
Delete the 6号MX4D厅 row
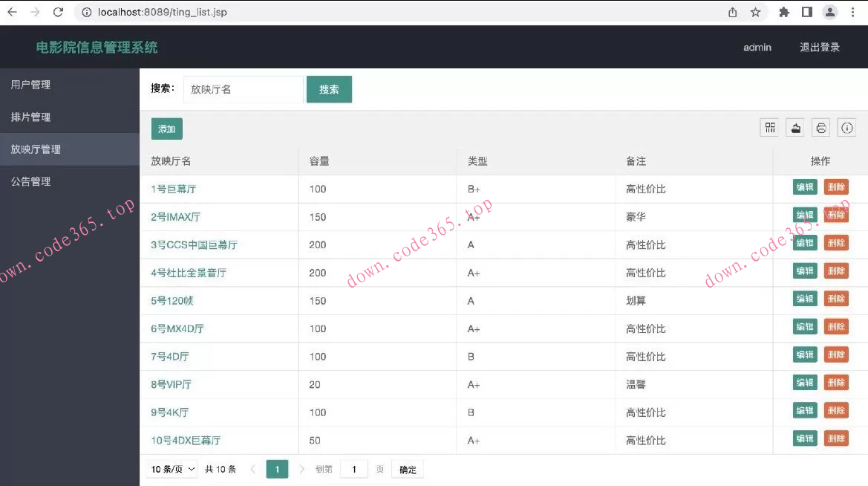coord(836,327)
